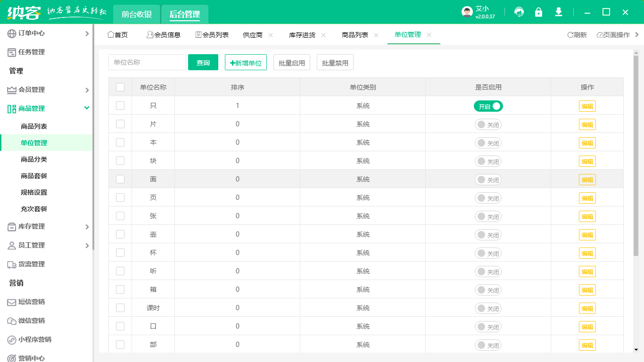Click 编辑 for unit 面
The image size is (644, 362).
587,180
